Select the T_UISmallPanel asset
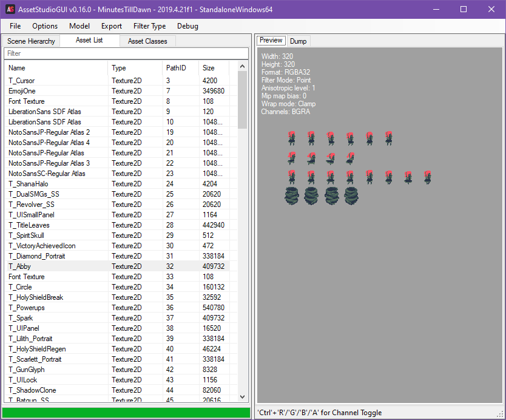The width and height of the screenshot is (506, 420). 117,215
